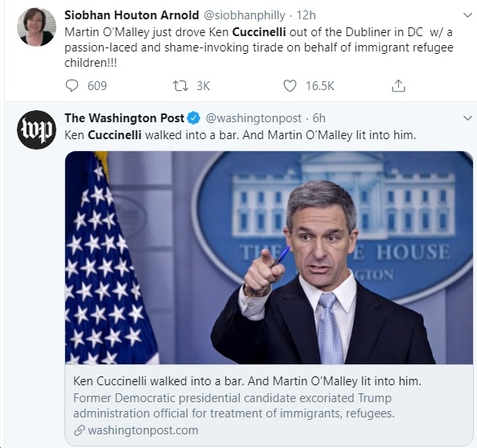477x448 pixels.
Task: Click the retweet arrows icon
Action: click(180, 86)
